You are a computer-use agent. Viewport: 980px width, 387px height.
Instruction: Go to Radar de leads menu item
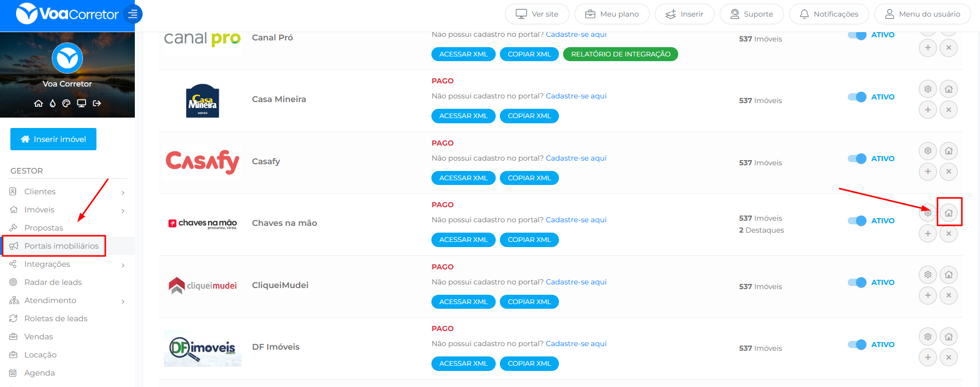coord(53,282)
